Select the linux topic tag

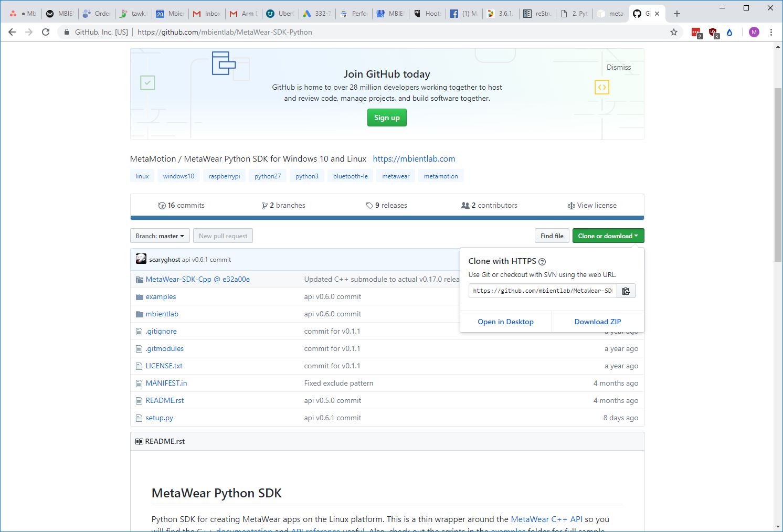[142, 176]
